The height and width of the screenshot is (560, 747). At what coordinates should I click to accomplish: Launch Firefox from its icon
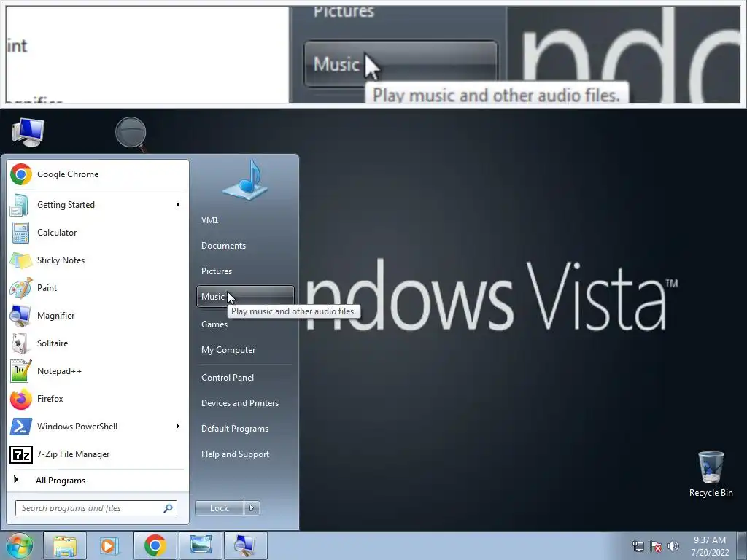pyautogui.click(x=21, y=399)
